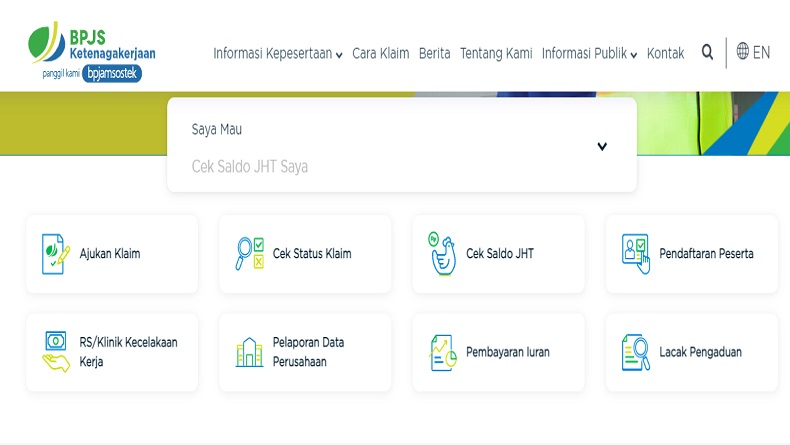Image resolution: width=790 pixels, height=445 pixels.
Task: Click the Cek Status Klaim magnifier icon
Action: pyautogui.click(x=249, y=254)
